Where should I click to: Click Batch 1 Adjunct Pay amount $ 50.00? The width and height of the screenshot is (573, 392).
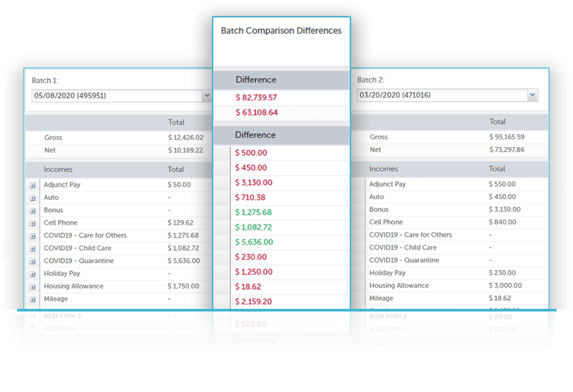(179, 185)
